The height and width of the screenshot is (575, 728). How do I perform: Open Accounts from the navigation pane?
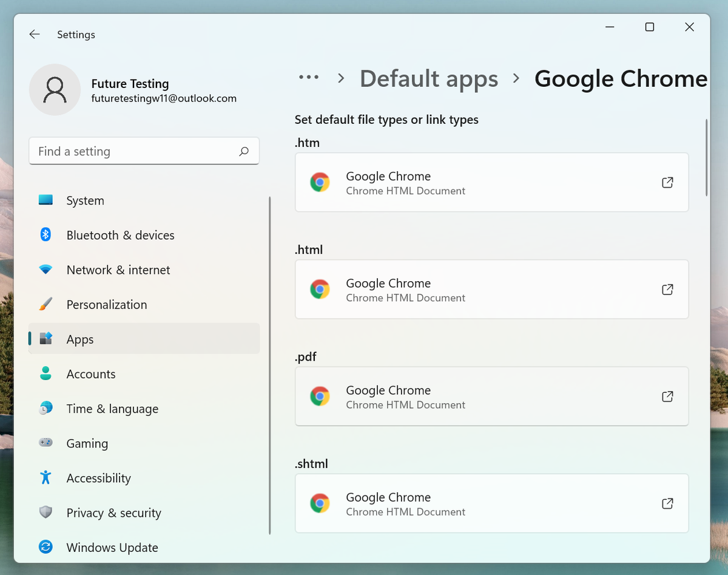point(91,374)
